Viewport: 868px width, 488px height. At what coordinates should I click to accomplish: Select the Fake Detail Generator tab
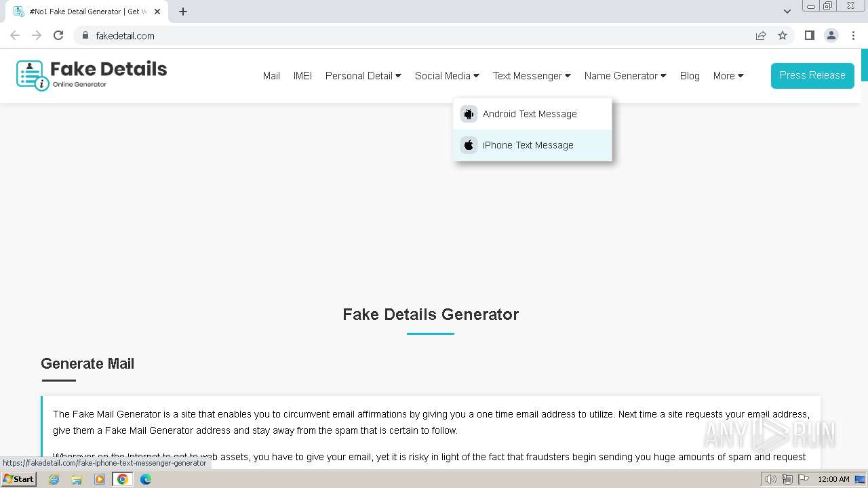[87, 12]
